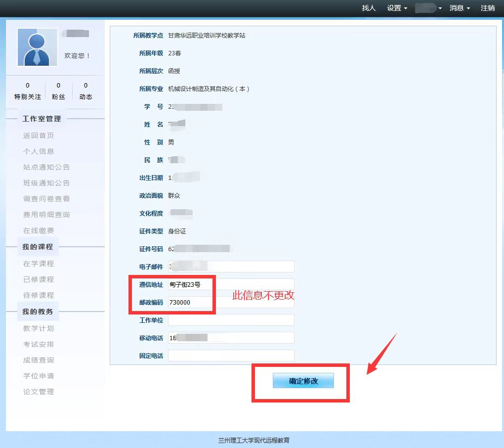Go to 返回首页 in sidebar
Viewport: 504px width, 448px height.
coord(39,135)
